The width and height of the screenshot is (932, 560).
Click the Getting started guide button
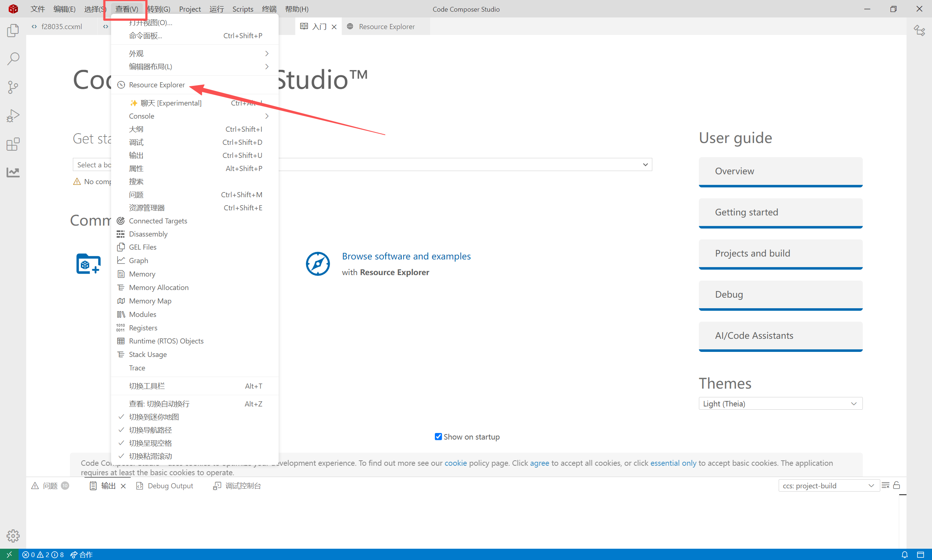(x=780, y=212)
